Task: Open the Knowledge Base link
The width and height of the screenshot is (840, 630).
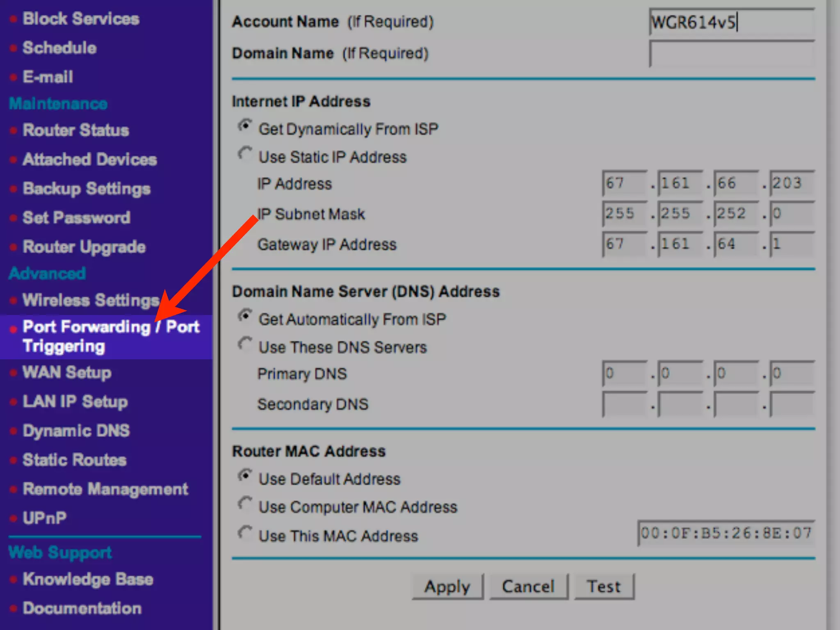Action: 88,579
